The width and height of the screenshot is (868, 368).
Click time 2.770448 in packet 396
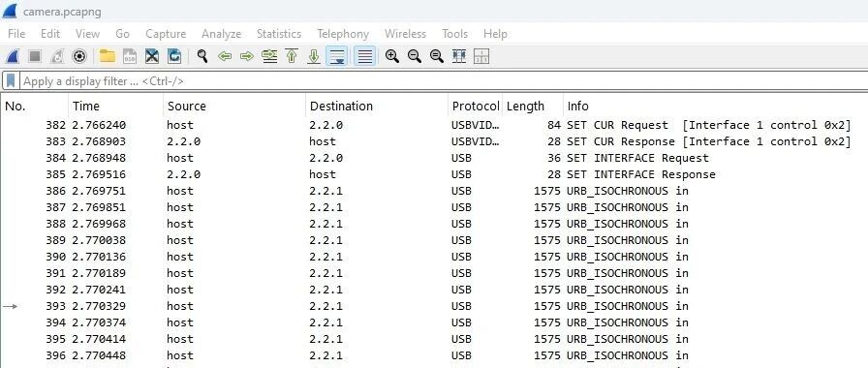[x=99, y=355]
